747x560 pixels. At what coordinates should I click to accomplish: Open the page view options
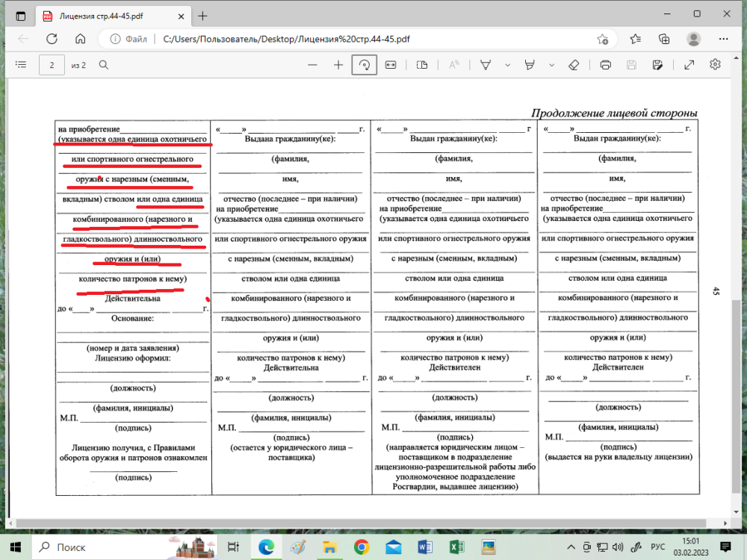422,65
